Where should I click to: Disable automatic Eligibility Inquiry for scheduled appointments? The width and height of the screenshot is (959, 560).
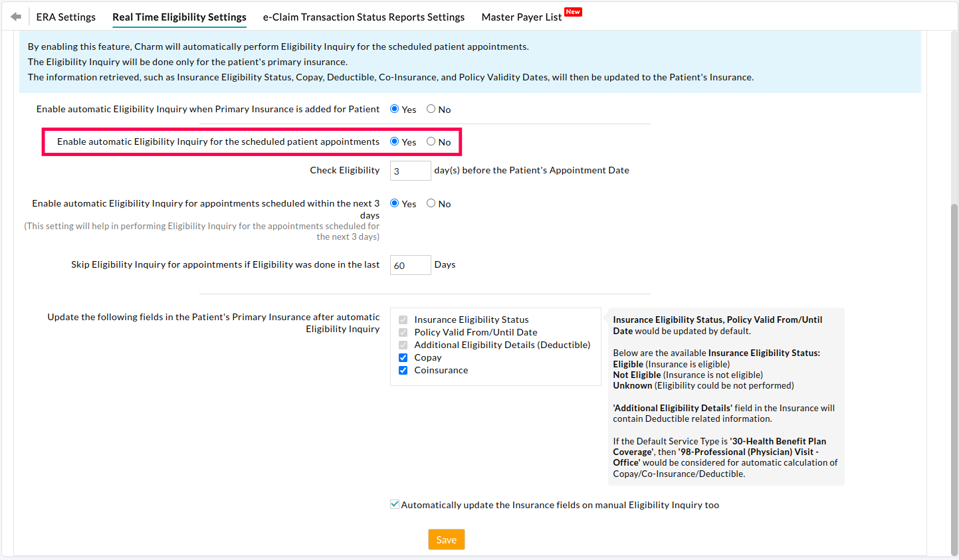point(430,141)
